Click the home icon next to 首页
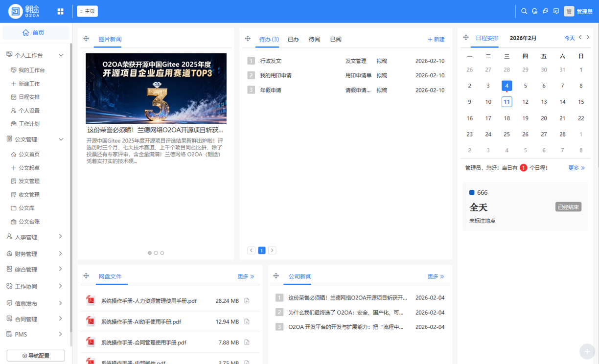The image size is (599, 364). click(x=26, y=33)
